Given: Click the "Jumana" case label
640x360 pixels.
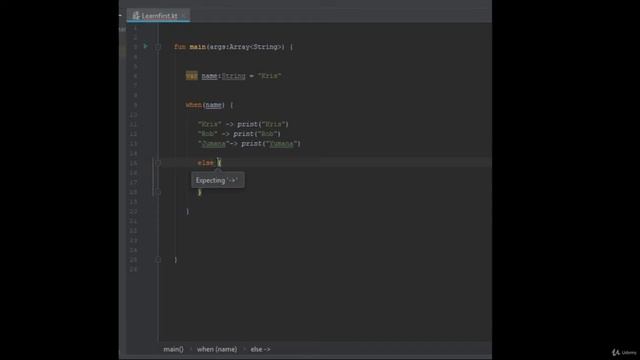Looking at the screenshot, I should 213,144.
